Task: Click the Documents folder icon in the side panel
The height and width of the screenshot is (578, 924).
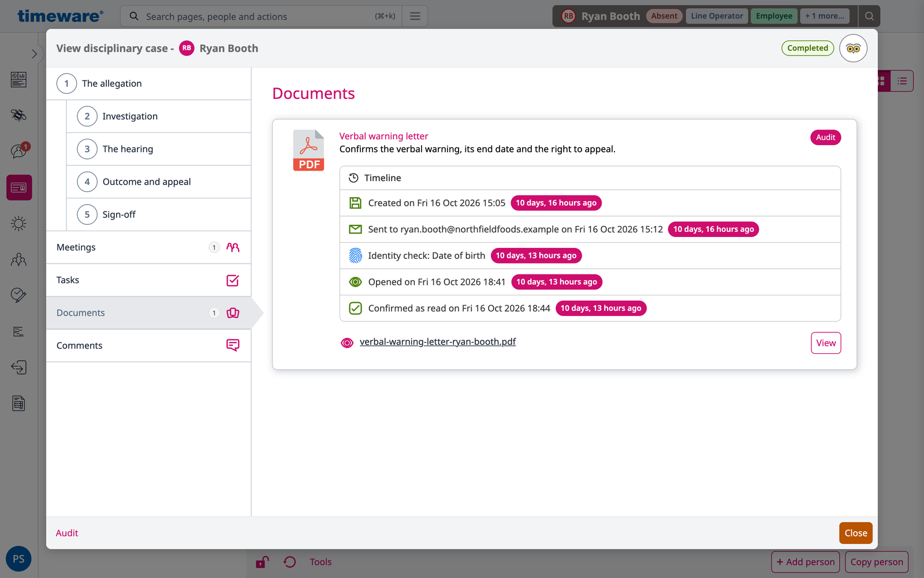Action: [233, 313]
